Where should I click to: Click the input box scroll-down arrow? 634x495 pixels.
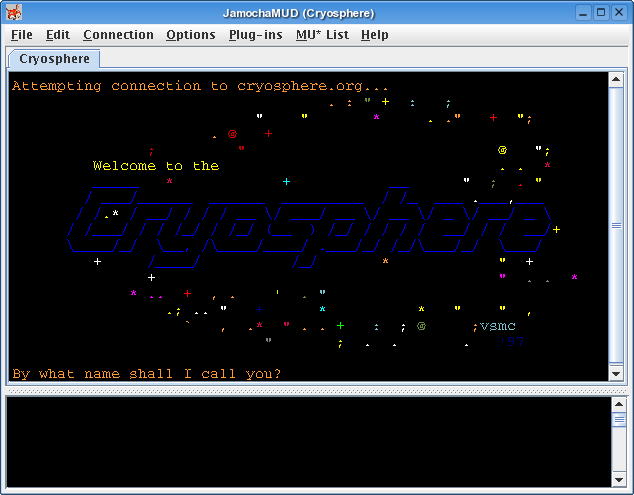coord(617,479)
